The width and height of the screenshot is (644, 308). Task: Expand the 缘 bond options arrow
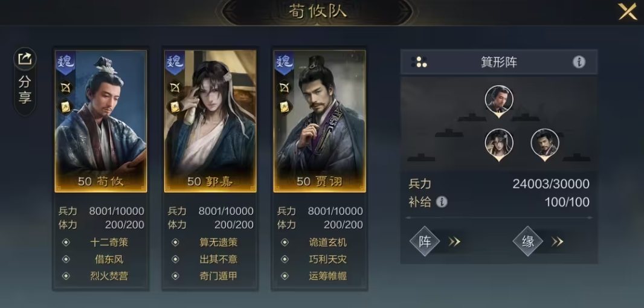coord(557,242)
